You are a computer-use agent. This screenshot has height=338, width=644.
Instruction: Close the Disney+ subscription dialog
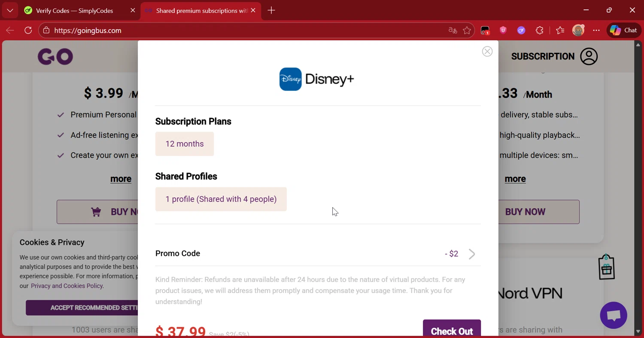487,51
